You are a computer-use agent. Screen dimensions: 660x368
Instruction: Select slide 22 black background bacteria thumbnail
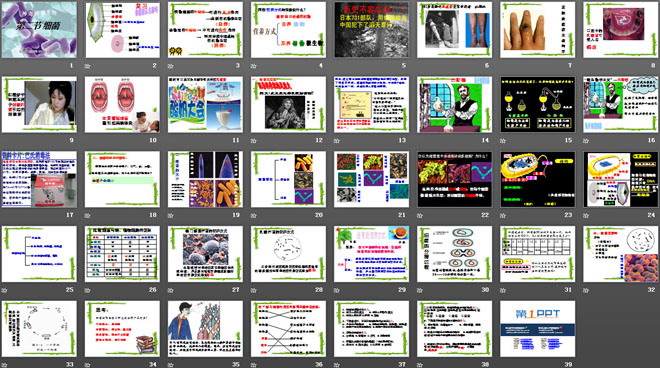pos(455,179)
